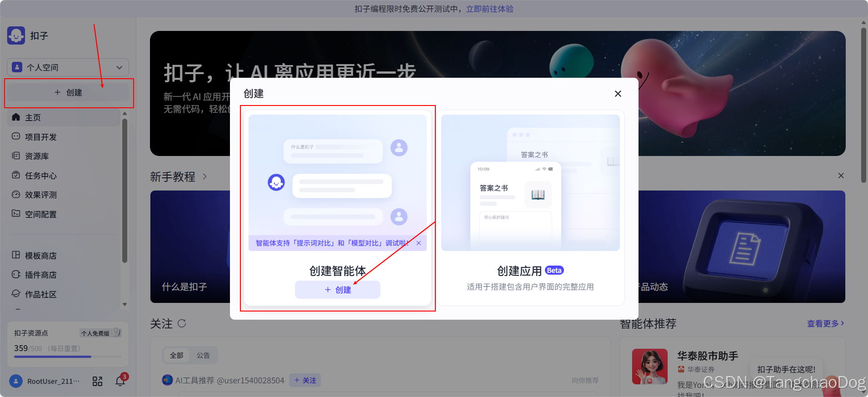Click the Coze logo icon
Viewport: 868px width, 397px height.
pos(16,35)
